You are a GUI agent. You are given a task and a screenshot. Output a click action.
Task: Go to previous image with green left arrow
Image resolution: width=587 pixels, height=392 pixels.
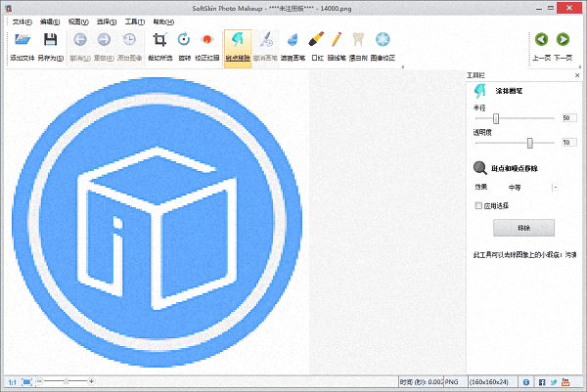click(540, 41)
